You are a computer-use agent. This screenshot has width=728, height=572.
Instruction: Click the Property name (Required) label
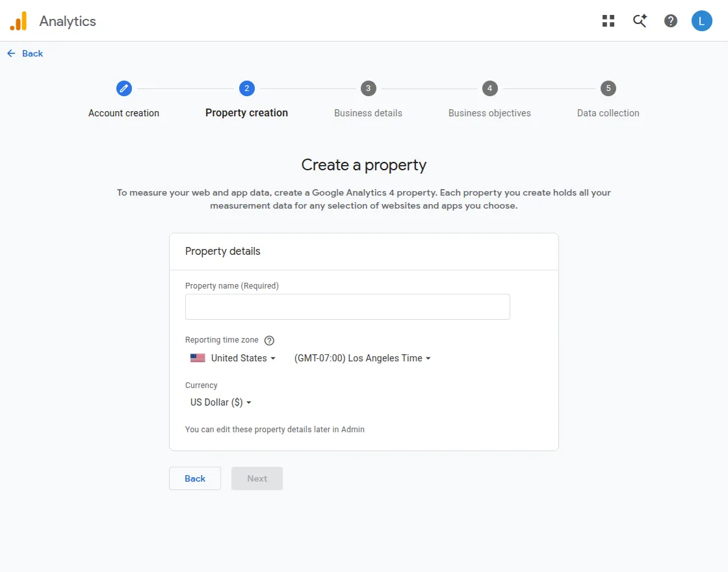(231, 285)
